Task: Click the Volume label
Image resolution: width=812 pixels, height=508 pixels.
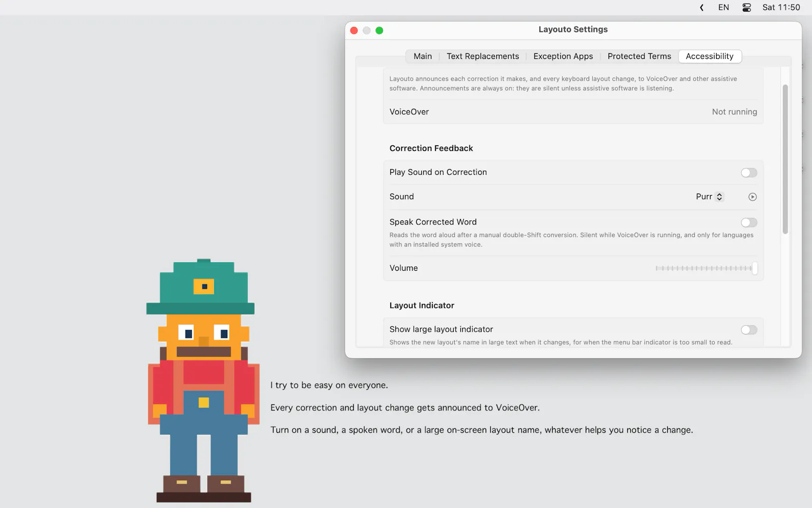Action: 403,268
